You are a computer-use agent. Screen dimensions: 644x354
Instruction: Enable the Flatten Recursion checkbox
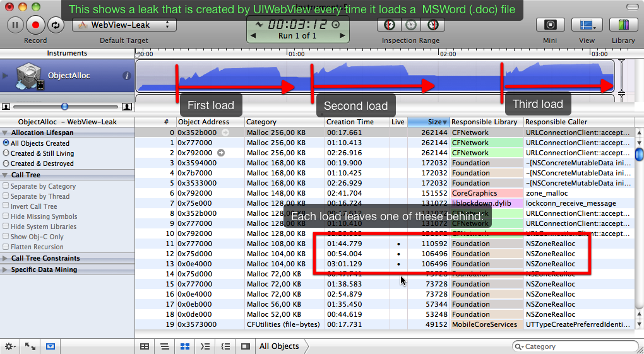(6, 247)
